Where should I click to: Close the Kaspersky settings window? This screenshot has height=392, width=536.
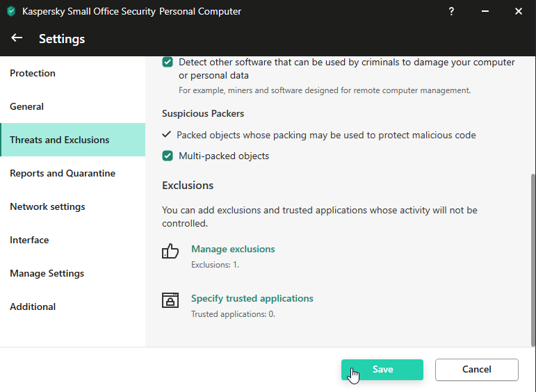pos(518,11)
